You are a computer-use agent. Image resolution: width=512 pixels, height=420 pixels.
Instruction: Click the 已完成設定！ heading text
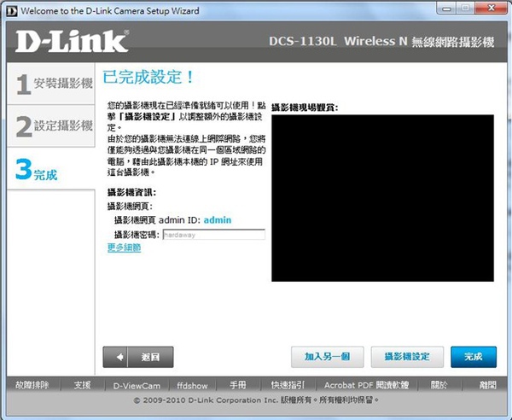148,78
